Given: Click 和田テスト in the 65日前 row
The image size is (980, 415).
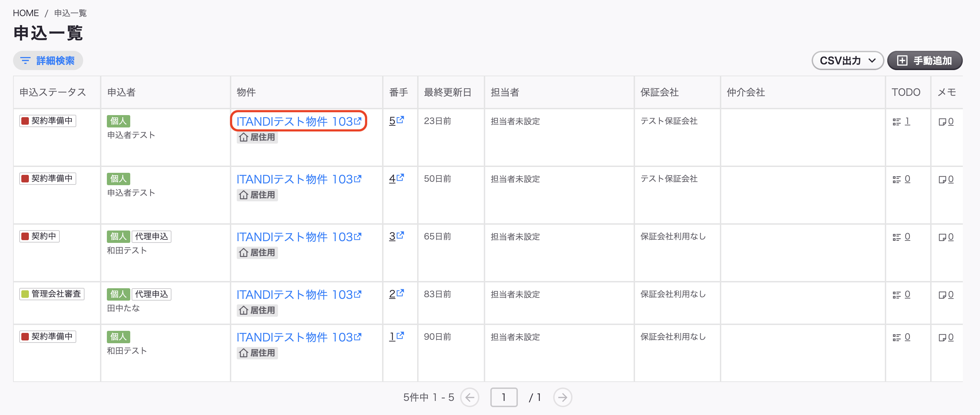Looking at the screenshot, I should click(x=127, y=250).
